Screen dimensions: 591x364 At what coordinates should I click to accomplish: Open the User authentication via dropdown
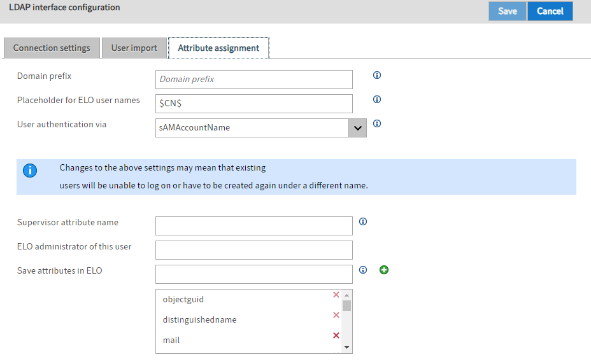357,128
